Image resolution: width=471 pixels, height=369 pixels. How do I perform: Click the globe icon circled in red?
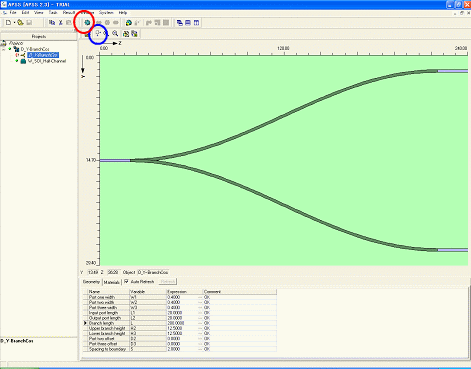(x=87, y=23)
